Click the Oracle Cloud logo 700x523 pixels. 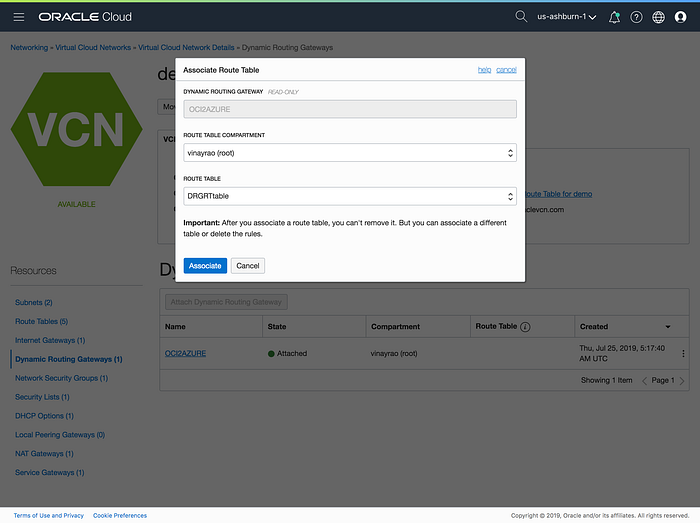[x=85, y=17]
